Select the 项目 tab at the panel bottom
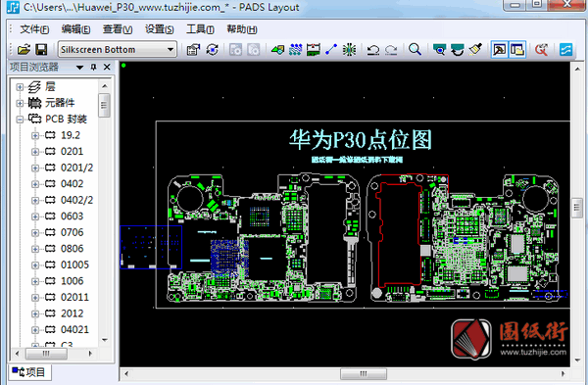The height and width of the screenshot is (385, 588). click(29, 372)
